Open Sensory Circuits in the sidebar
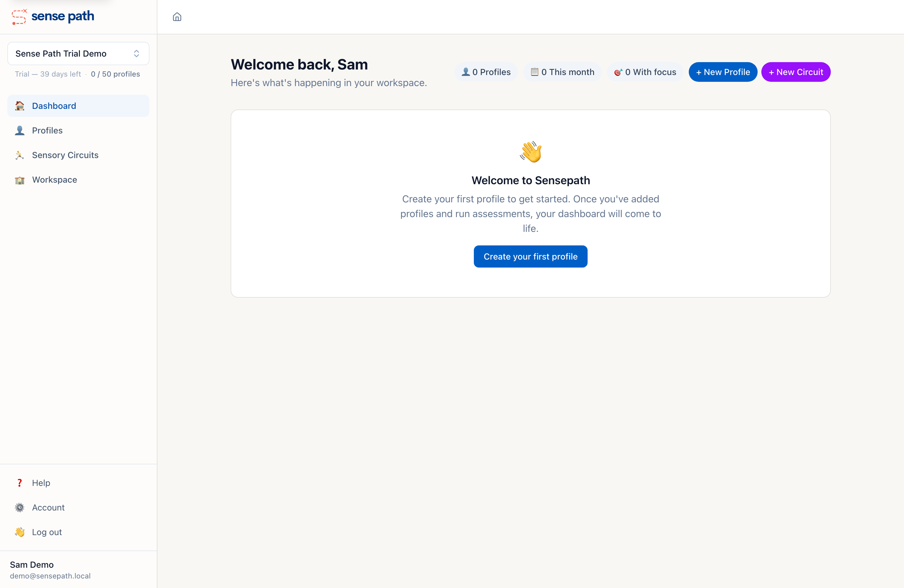904x588 pixels. click(78, 155)
